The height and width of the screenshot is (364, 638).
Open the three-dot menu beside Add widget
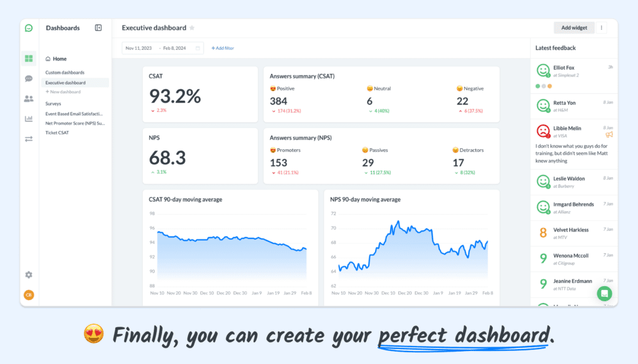(601, 28)
